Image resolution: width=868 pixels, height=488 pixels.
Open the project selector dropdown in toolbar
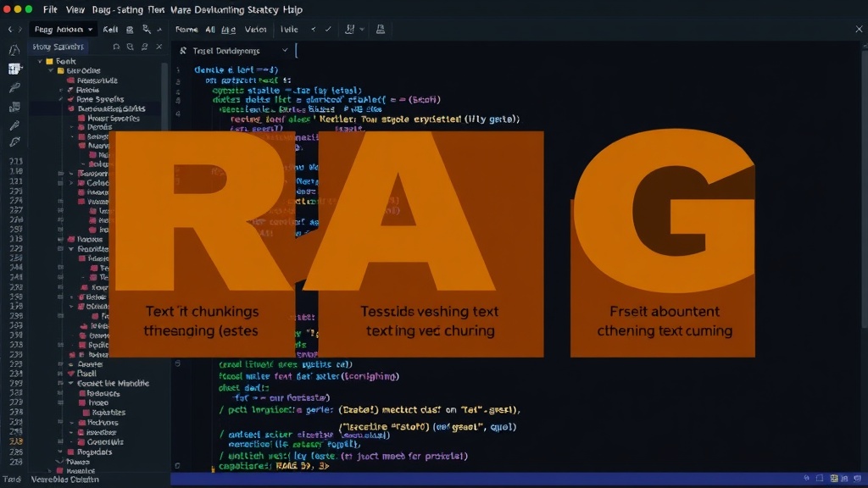pyautogui.click(x=63, y=30)
